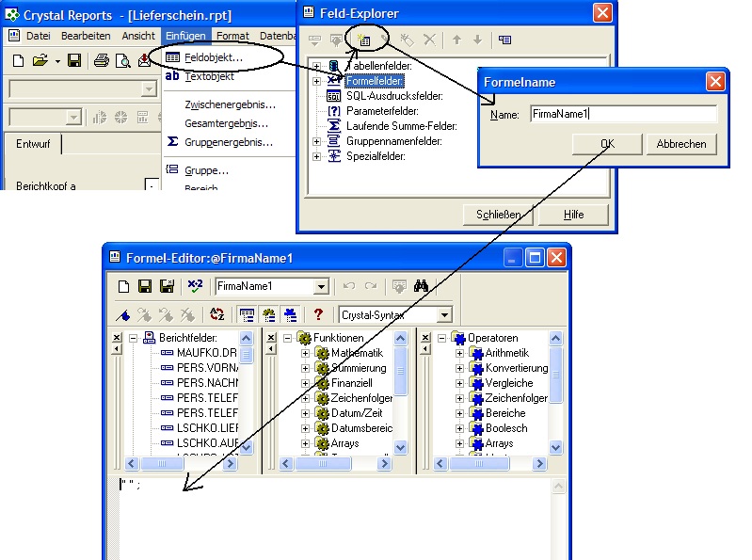Image resolution: width=752 pixels, height=560 pixels.
Task: Open Bearbeiten menu
Action: click(x=86, y=36)
